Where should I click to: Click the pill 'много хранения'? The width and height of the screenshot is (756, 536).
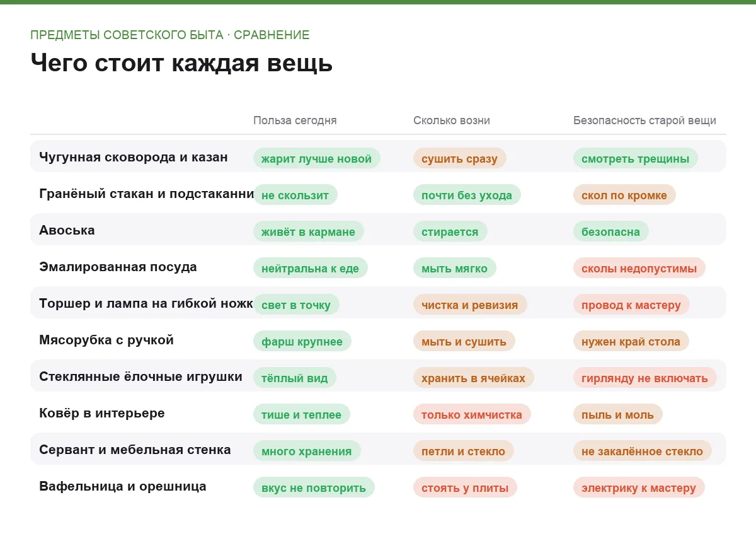coord(307,451)
